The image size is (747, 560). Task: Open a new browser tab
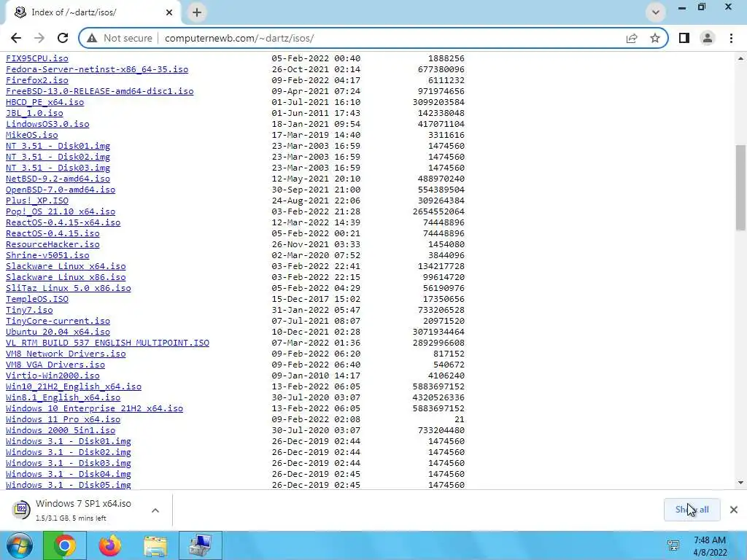(197, 12)
